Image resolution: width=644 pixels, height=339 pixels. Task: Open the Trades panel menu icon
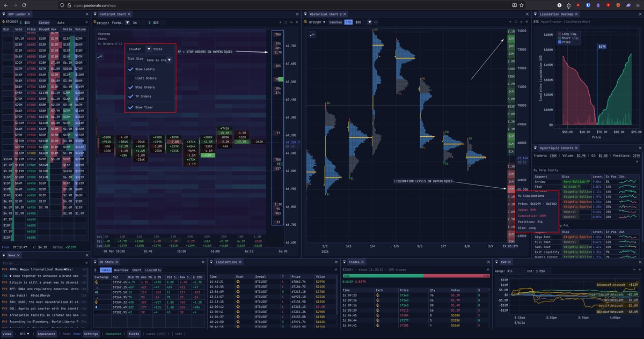pos(344,262)
